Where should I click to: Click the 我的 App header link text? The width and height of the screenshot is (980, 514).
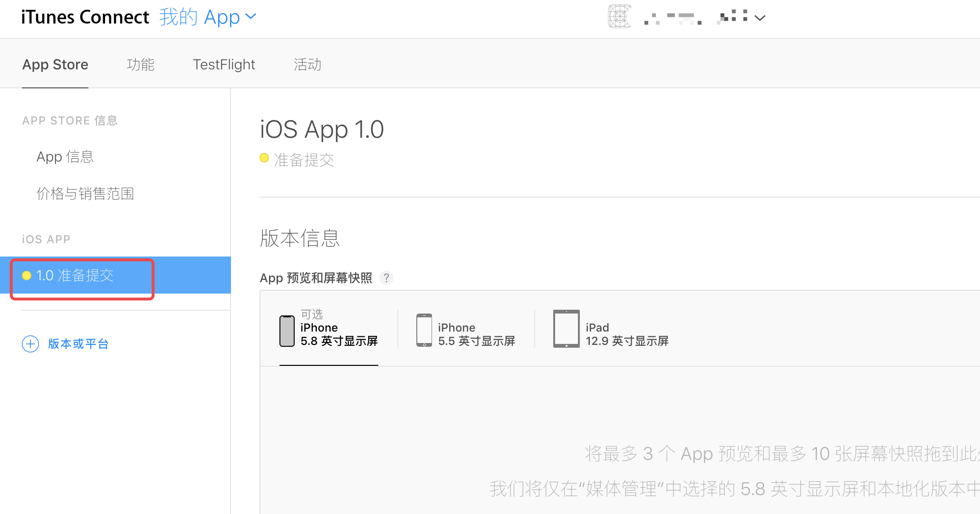coord(200,17)
